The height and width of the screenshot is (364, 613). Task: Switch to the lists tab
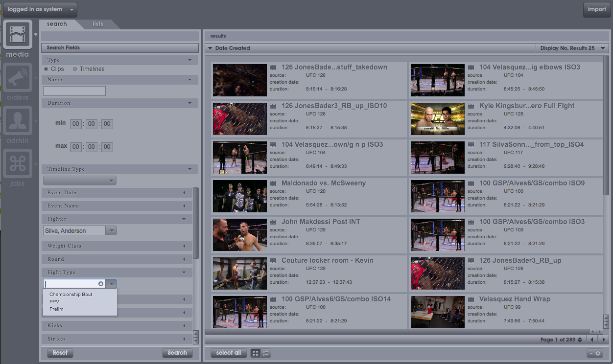coord(98,24)
